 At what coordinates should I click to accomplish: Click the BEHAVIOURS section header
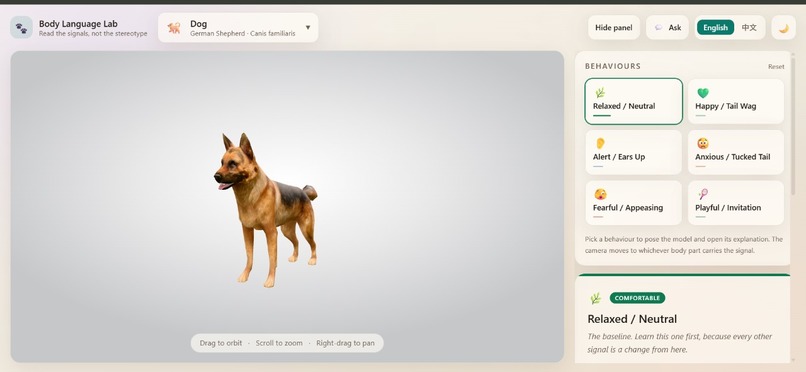point(613,66)
